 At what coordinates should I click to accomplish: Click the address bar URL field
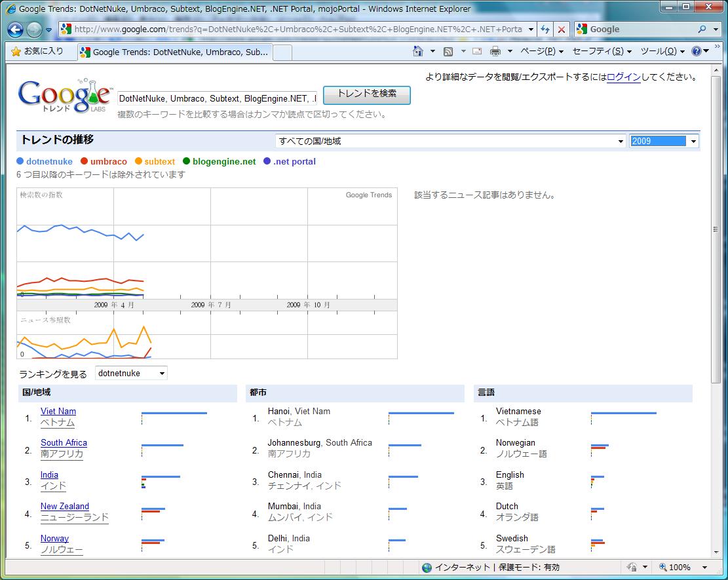click(x=297, y=29)
